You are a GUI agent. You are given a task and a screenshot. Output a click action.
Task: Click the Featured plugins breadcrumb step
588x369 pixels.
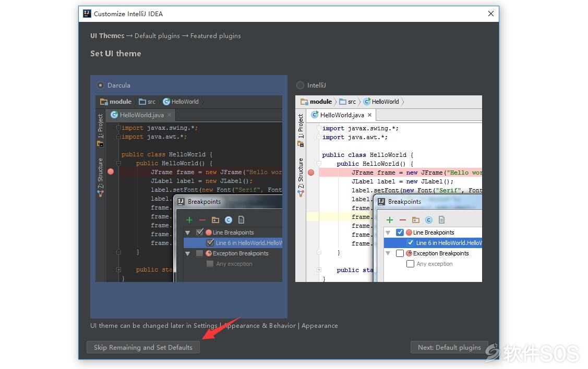coord(215,35)
